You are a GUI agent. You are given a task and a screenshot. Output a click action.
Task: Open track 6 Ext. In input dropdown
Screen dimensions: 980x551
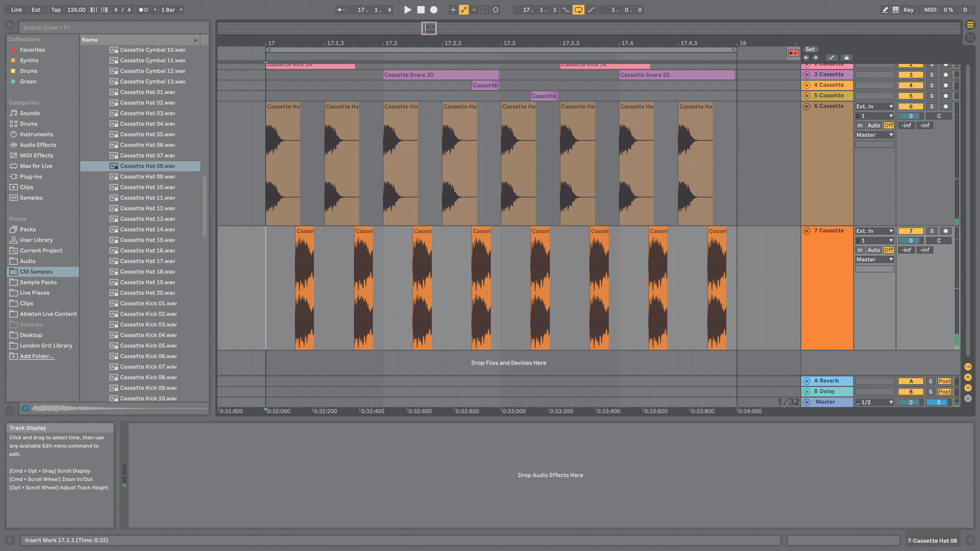[874, 106]
